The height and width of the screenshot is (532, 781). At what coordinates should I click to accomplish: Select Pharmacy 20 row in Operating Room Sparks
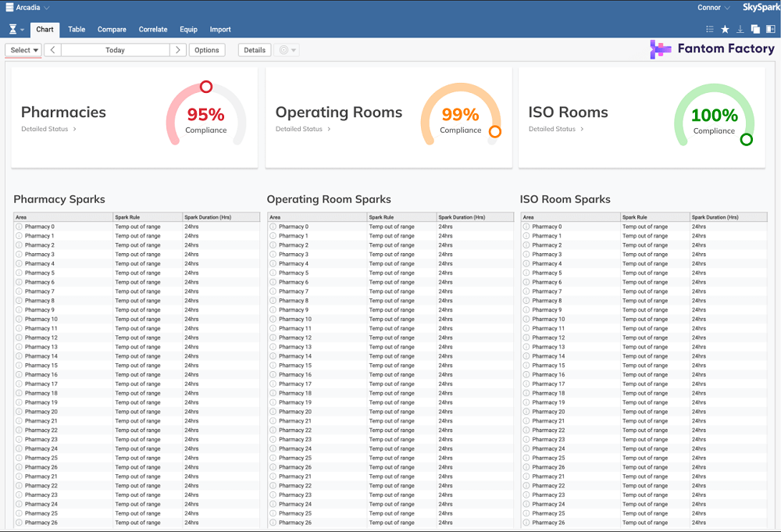[390, 412]
